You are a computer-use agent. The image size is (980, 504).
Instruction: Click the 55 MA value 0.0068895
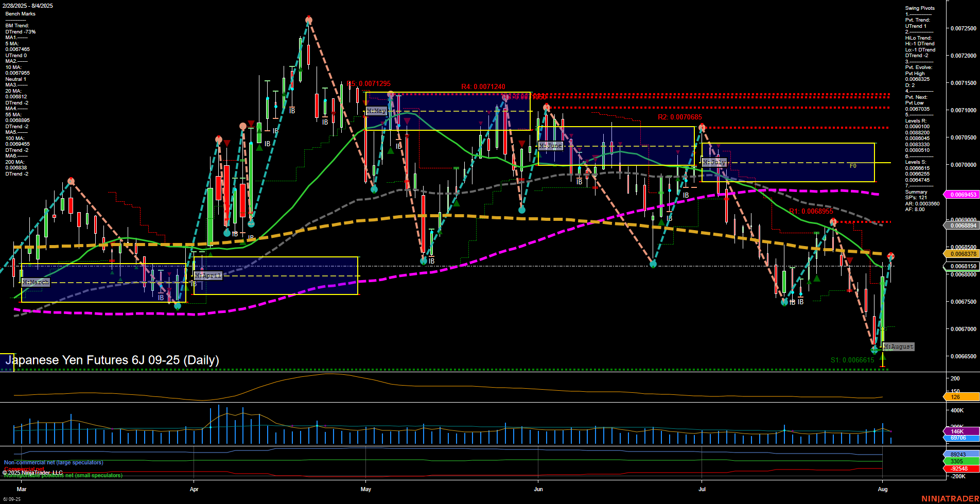click(x=17, y=120)
